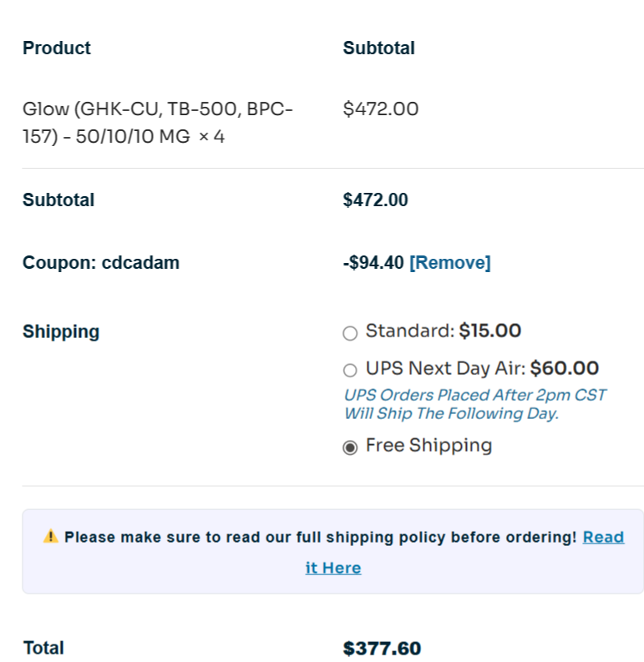The width and height of the screenshot is (644, 662).
Task: Click the bold subtotal amount $472.00
Action: coord(376,200)
